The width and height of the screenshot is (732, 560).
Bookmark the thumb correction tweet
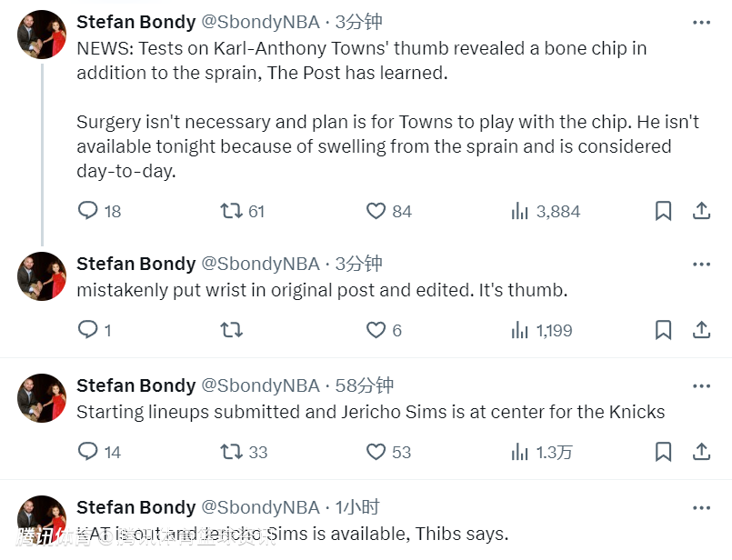point(664,330)
